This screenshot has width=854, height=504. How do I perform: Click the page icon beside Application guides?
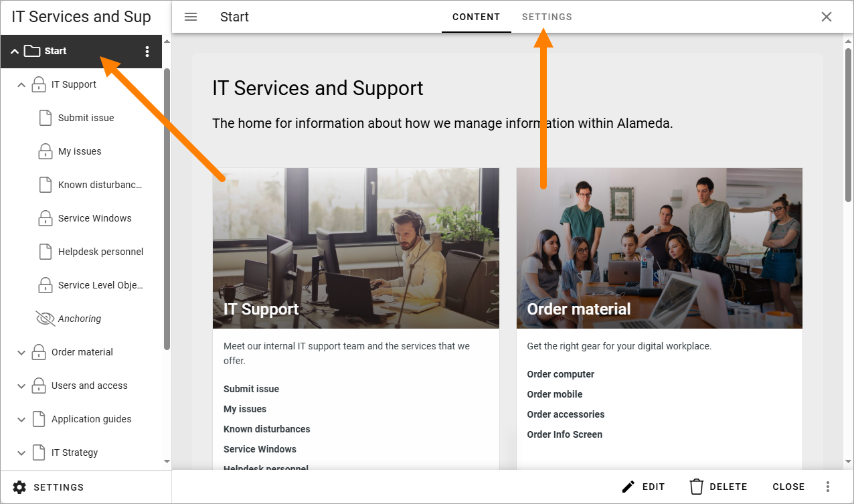pos(39,419)
